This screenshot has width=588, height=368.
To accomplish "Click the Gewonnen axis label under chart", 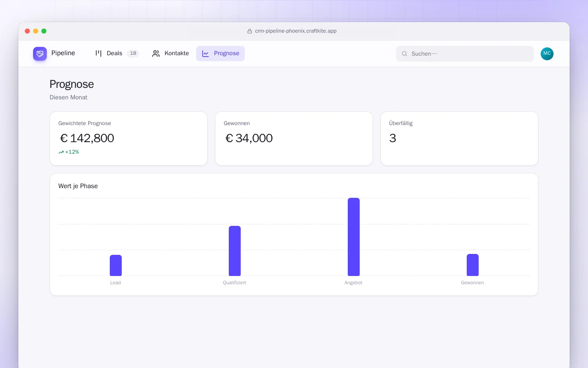I will (x=473, y=283).
